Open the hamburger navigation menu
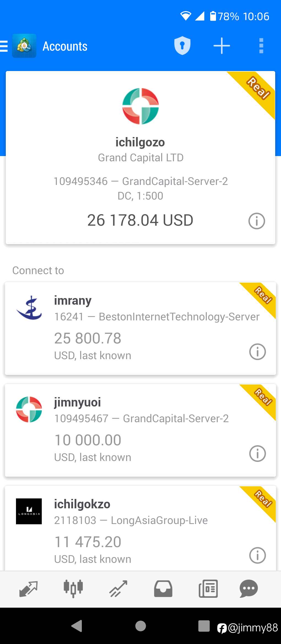Image resolution: width=281 pixels, height=644 pixels. pos(4,46)
